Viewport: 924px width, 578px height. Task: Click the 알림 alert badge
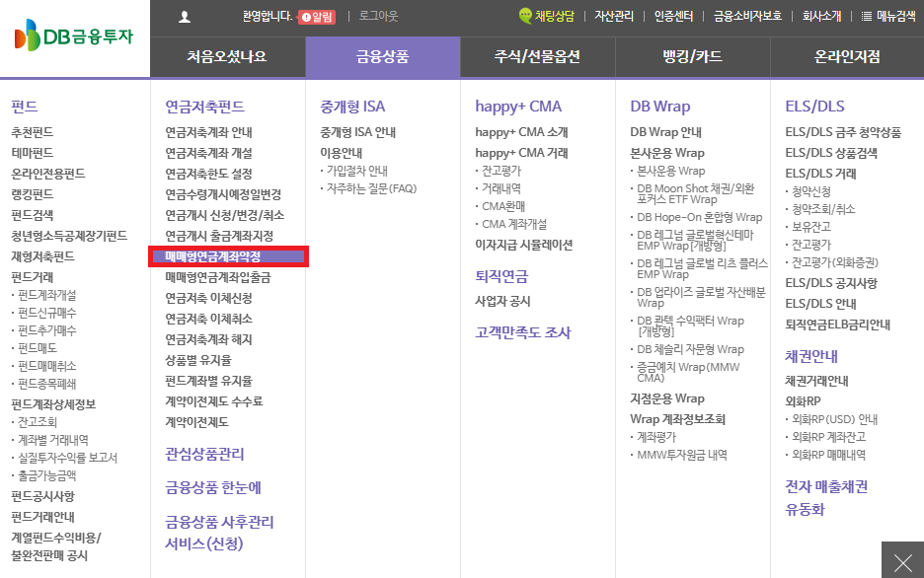click(x=317, y=17)
